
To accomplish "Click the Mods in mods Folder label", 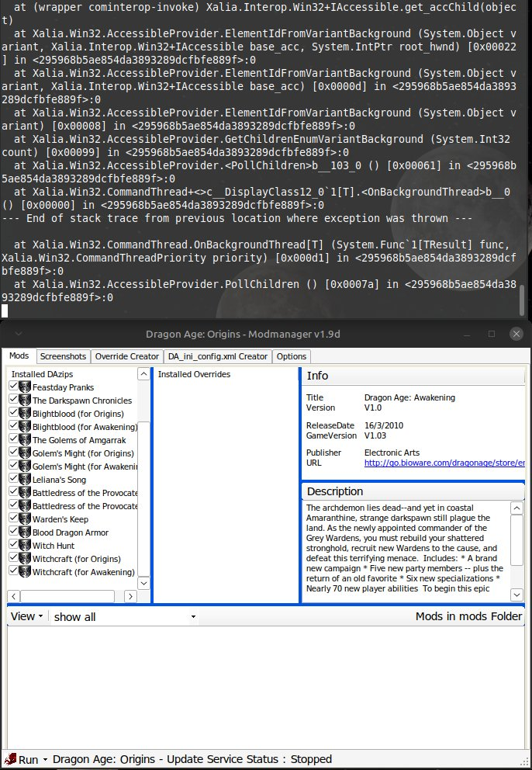I will click(x=468, y=616).
